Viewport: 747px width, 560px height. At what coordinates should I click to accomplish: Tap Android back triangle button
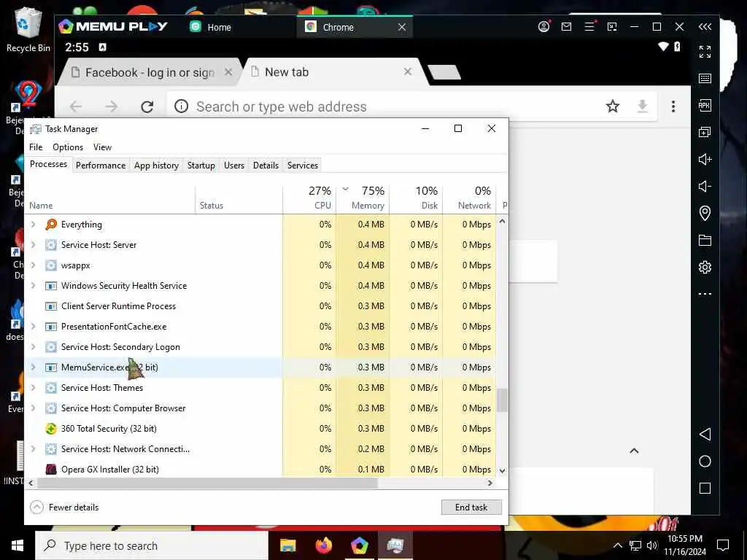tap(705, 434)
